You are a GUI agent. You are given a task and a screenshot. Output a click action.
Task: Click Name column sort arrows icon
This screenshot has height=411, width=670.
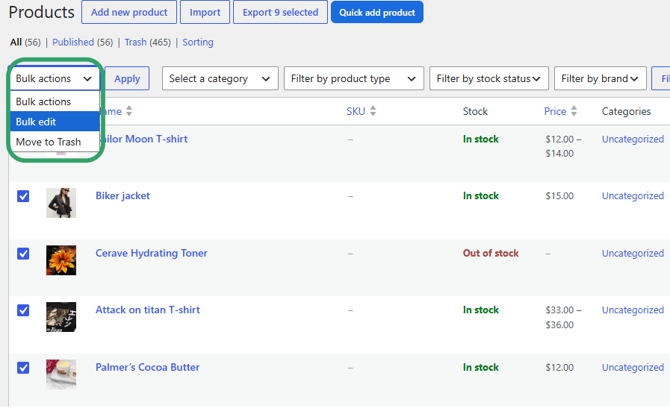(129, 111)
